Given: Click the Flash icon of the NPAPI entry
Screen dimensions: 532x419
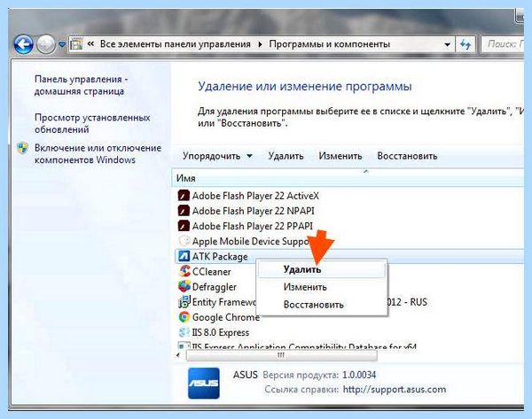Looking at the screenshot, I should [184, 211].
